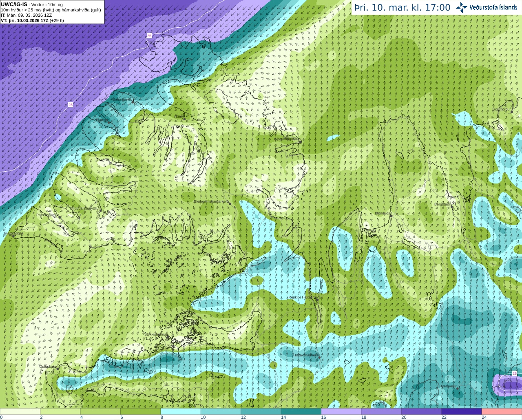Click the Veðurstofa Íslands logo emblem
This screenshot has height=420, width=522.
click(462, 7)
